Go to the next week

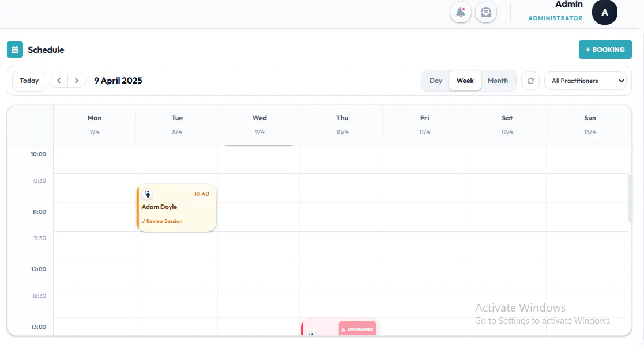coord(77,81)
